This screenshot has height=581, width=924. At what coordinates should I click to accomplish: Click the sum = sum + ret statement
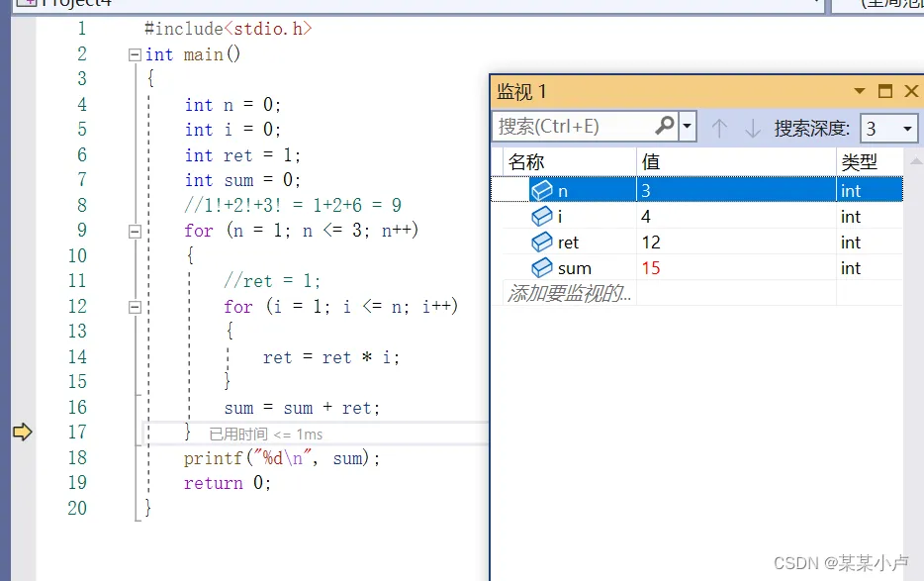pos(302,408)
